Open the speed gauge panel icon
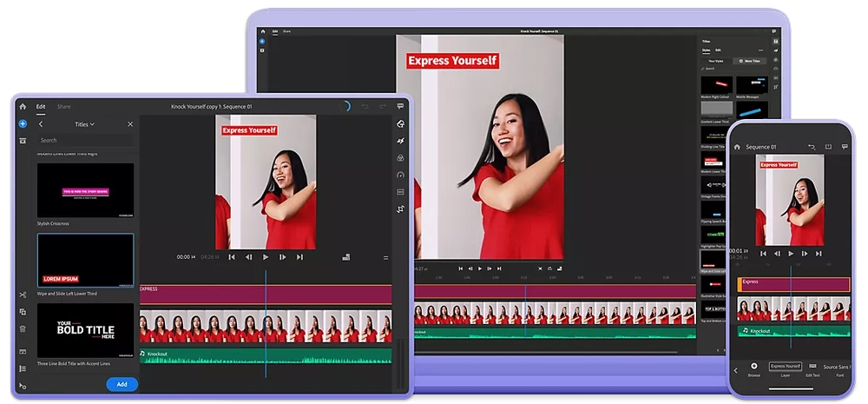The width and height of the screenshot is (868, 404). coord(400,175)
